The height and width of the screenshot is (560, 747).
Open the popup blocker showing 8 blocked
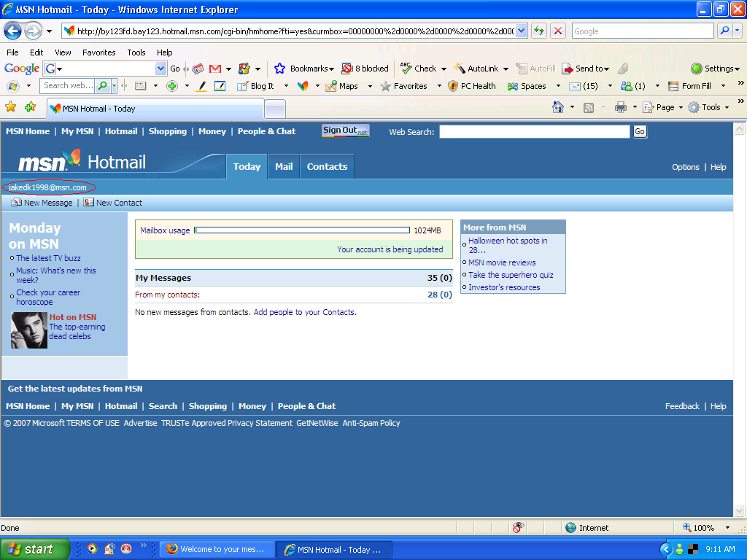pyautogui.click(x=365, y=68)
